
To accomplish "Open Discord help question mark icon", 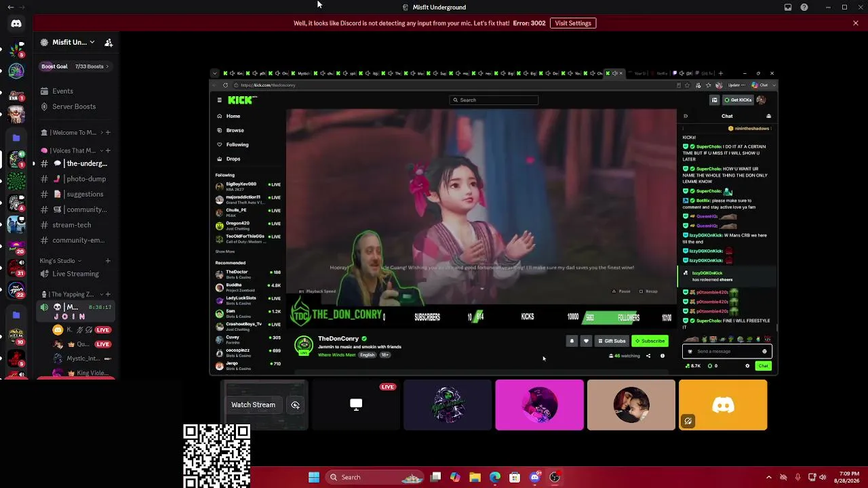I will click(804, 7).
